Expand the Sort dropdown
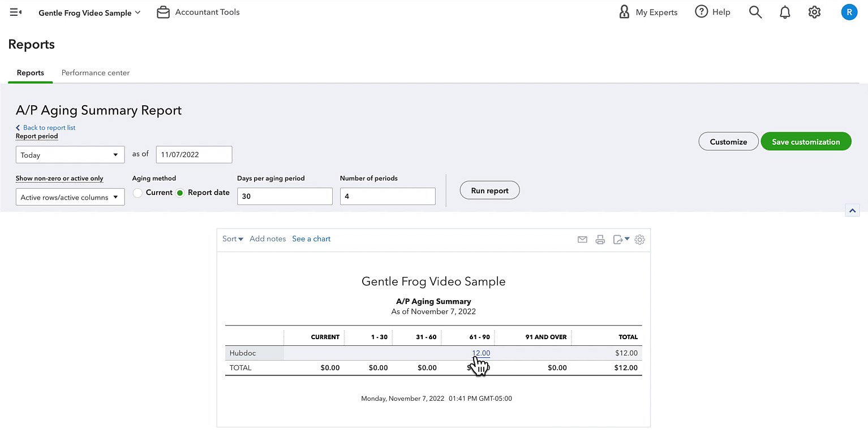Image resolution: width=868 pixels, height=433 pixels. [233, 239]
